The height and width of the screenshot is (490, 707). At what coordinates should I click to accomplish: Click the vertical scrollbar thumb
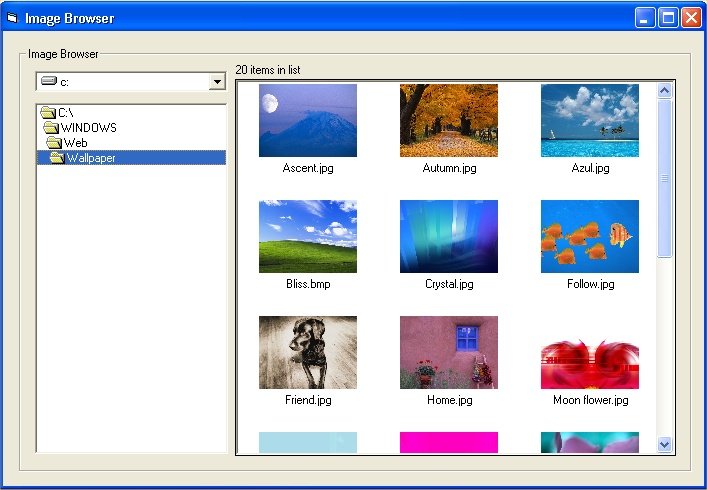click(665, 178)
